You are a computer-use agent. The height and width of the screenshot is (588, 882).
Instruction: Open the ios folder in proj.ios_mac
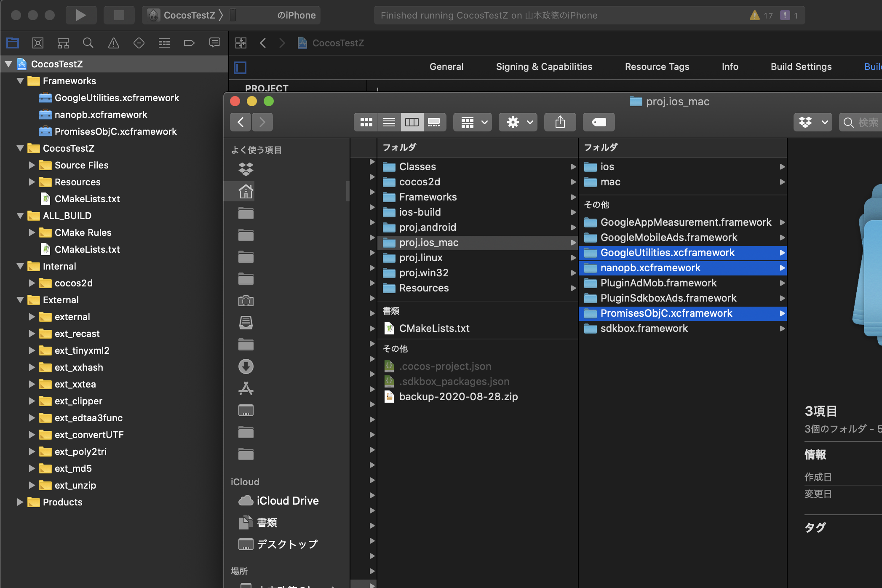click(x=683, y=167)
